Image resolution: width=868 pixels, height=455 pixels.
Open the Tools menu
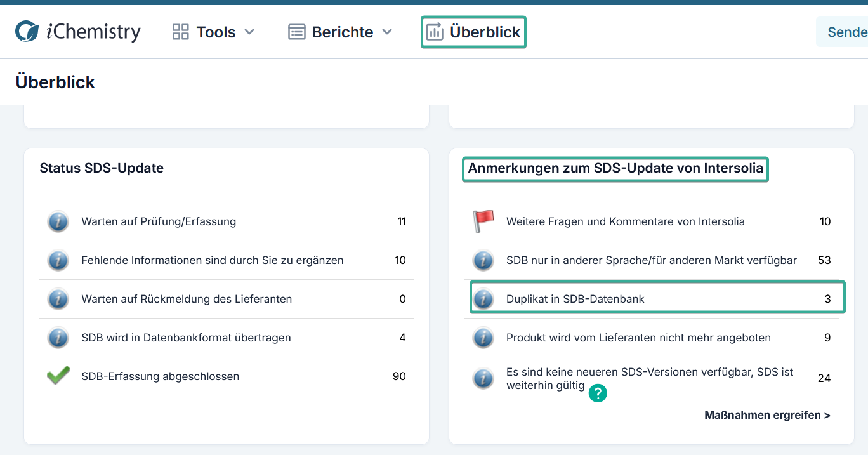tap(213, 32)
